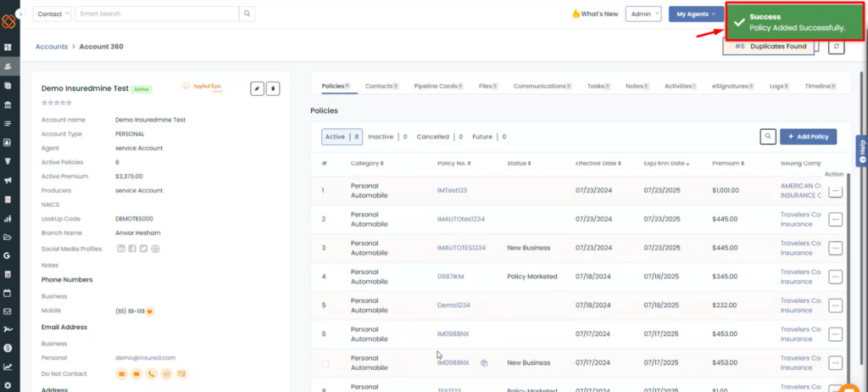Sort table by Premium column

728,164
